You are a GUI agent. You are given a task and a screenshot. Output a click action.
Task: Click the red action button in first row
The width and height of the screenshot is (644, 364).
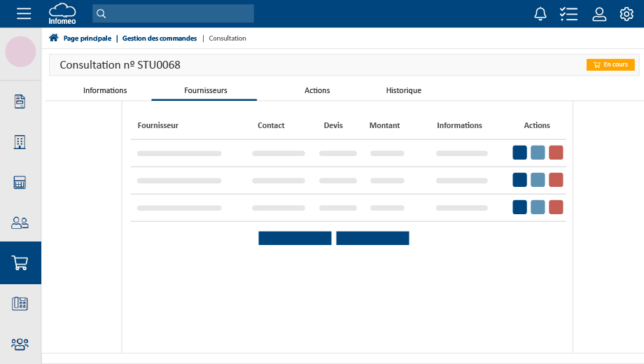click(x=556, y=153)
